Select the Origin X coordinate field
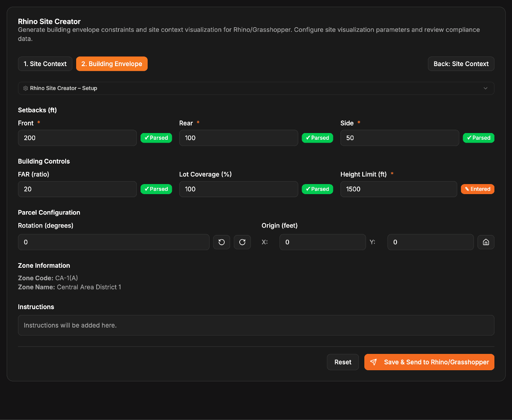Image resolution: width=512 pixels, height=420 pixels. click(x=322, y=242)
